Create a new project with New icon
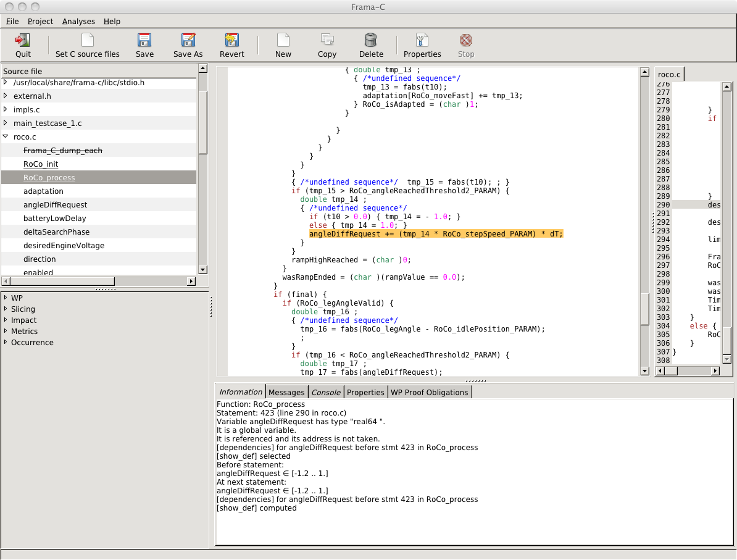Viewport: 737px width, 560px height. (x=283, y=40)
